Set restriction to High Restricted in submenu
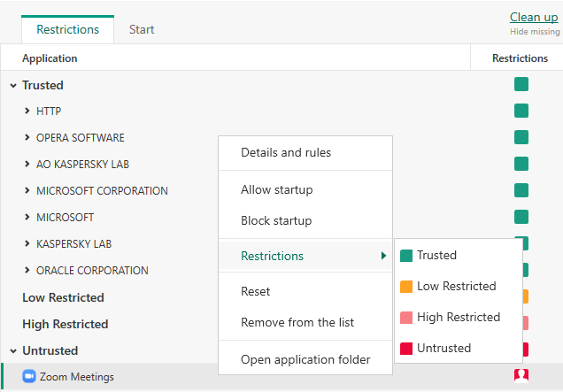 (x=459, y=317)
